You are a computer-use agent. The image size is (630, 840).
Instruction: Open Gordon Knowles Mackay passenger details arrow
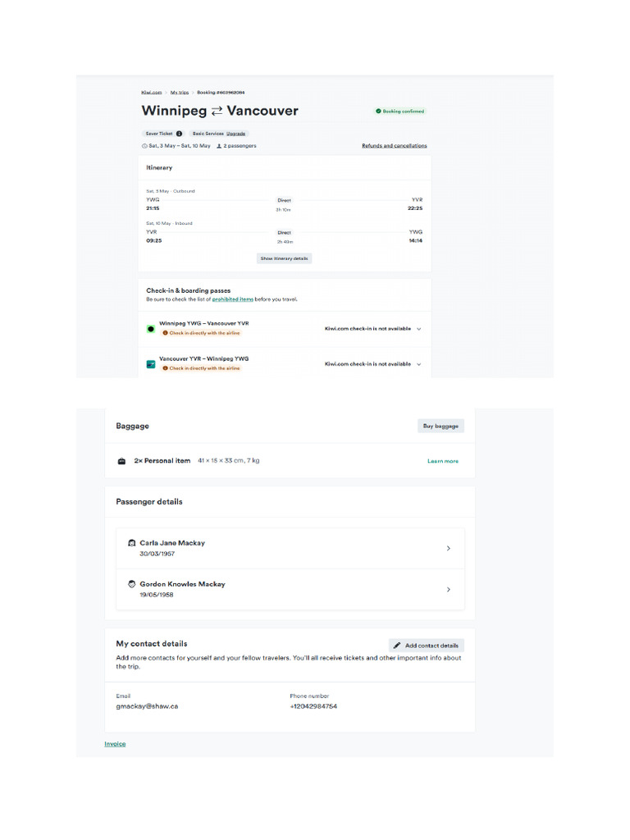tap(448, 589)
